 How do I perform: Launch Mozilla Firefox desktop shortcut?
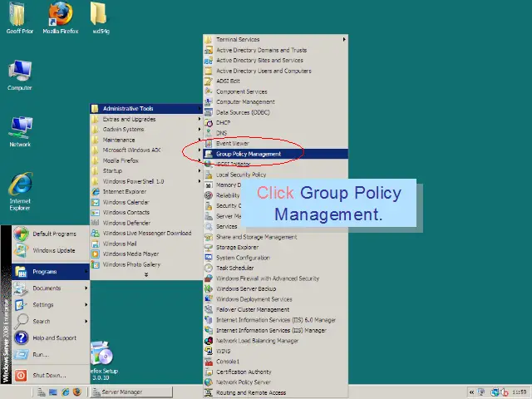[x=60, y=15]
